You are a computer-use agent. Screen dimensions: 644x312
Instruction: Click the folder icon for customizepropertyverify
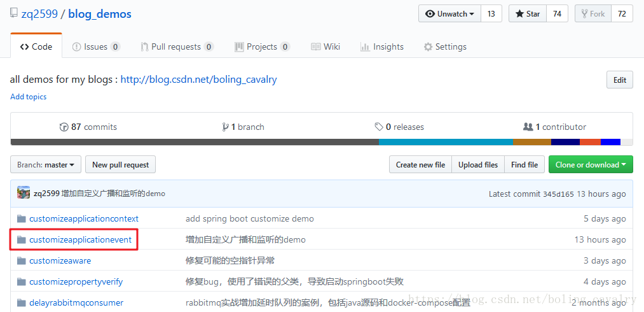tap(22, 282)
